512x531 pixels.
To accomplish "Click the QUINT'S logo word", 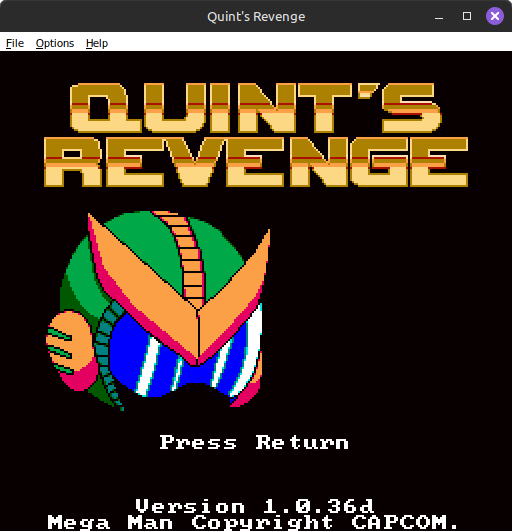I will pyautogui.click(x=256, y=108).
